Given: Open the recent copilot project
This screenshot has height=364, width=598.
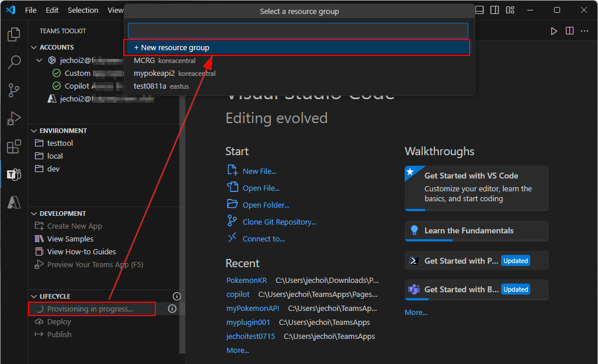Looking at the screenshot, I should click(x=238, y=295).
